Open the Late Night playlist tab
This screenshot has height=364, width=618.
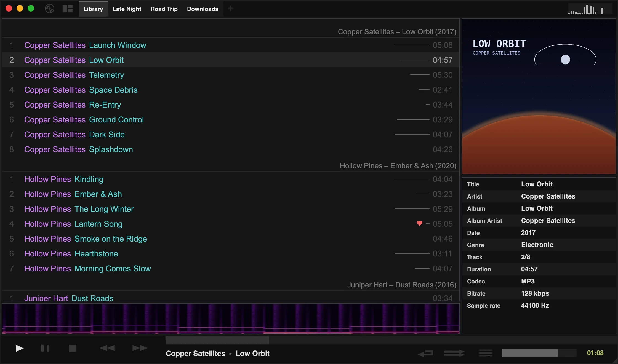127,9
